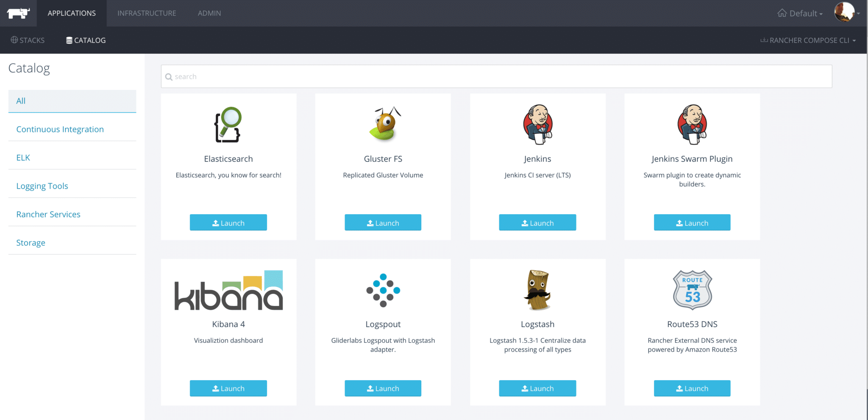The image size is (868, 420).
Task: Focus the catalog search field
Action: 496,76
